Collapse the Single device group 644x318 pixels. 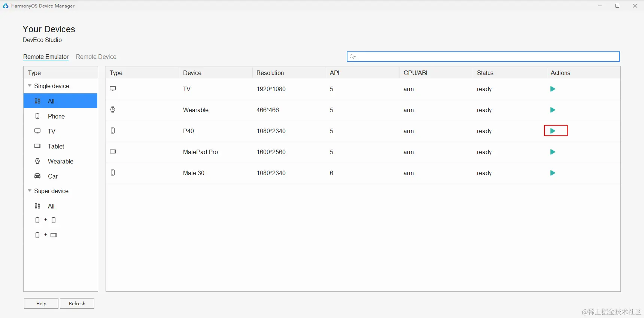click(30, 85)
